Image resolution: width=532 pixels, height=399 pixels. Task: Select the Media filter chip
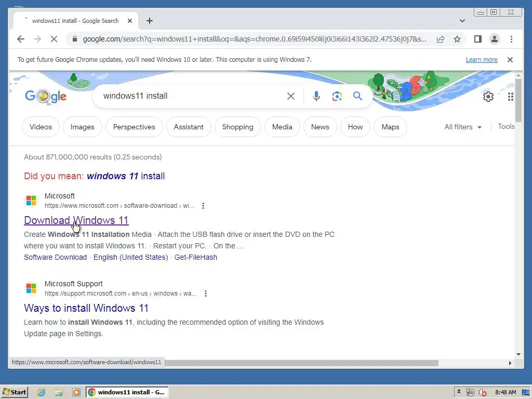tap(282, 127)
